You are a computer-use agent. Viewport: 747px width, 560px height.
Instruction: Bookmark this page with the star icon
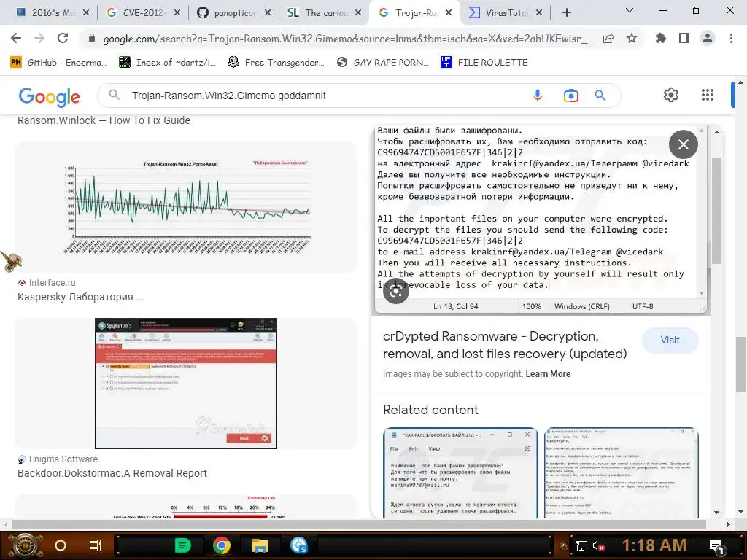(632, 39)
